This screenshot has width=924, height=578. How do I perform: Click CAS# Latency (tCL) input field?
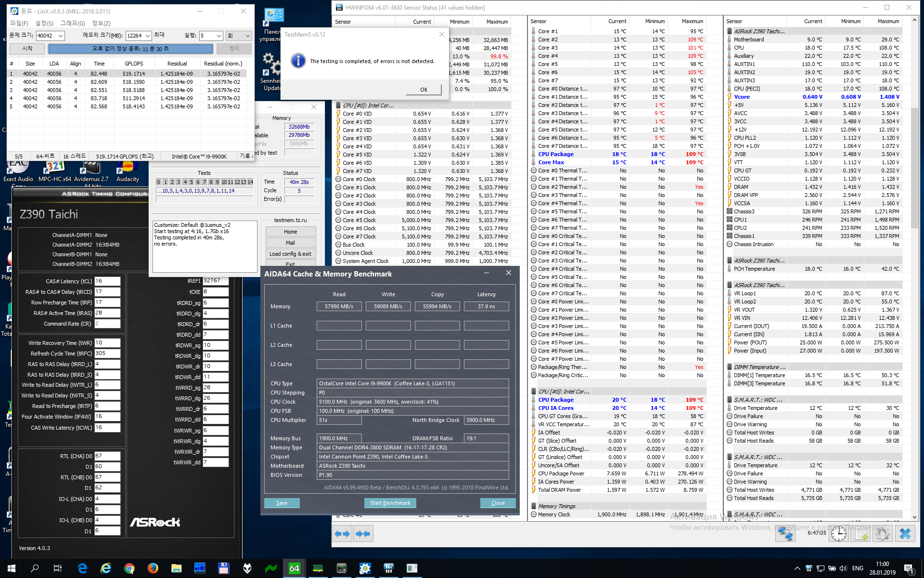(x=107, y=281)
